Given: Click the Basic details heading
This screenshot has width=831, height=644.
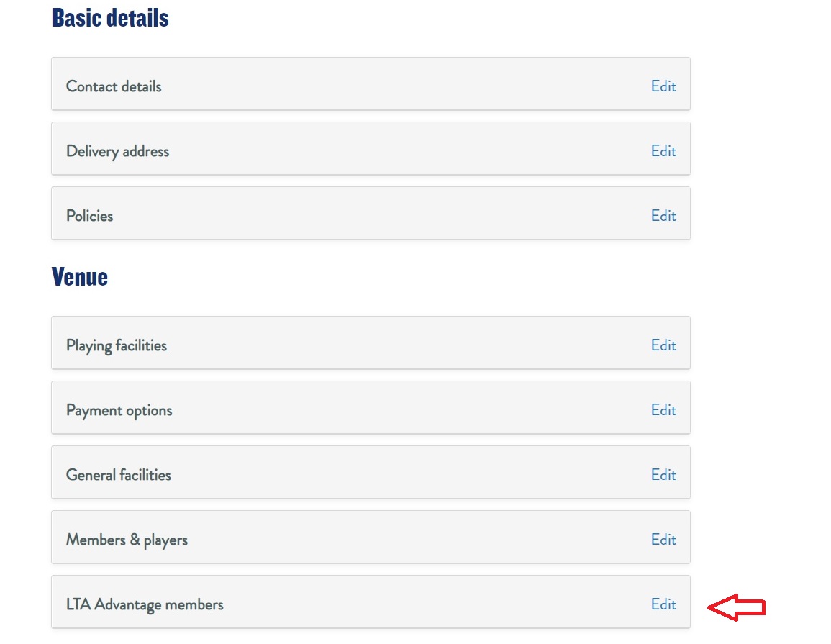Looking at the screenshot, I should [x=109, y=17].
